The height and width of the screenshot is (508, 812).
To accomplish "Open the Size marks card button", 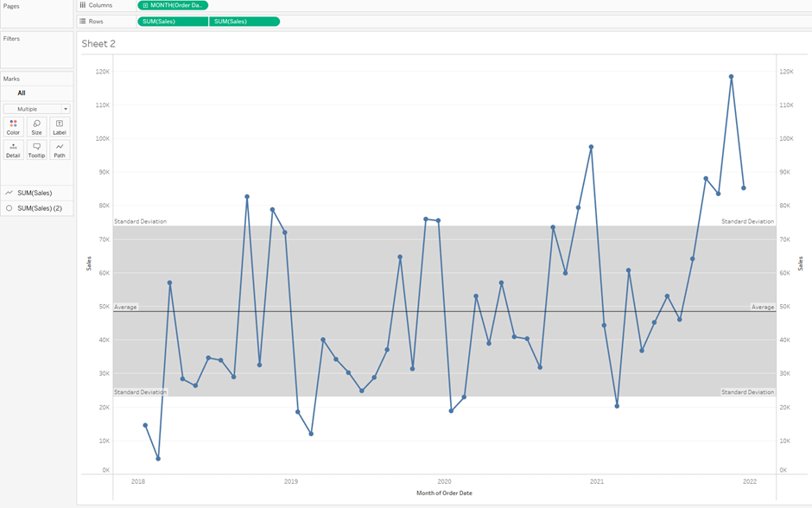I will click(36, 127).
